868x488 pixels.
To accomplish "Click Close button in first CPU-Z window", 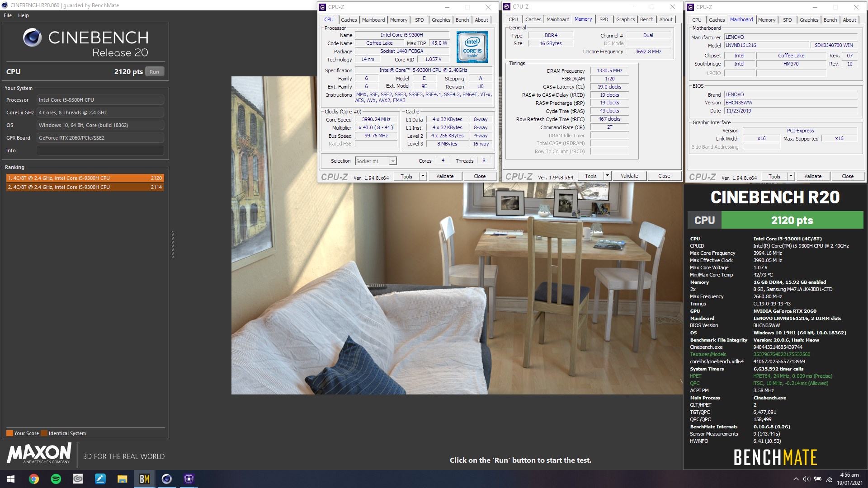I will (x=480, y=177).
